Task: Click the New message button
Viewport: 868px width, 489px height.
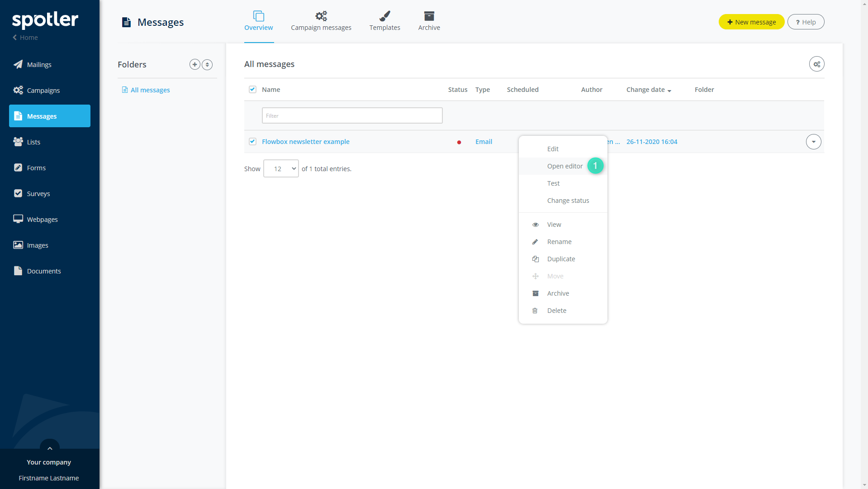Action: [x=751, y=22]
